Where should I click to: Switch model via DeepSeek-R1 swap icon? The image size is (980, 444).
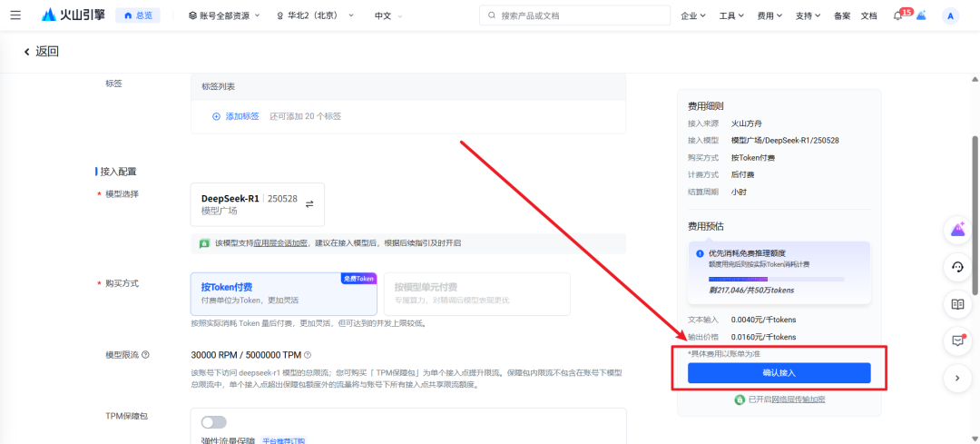pos(309,204)
